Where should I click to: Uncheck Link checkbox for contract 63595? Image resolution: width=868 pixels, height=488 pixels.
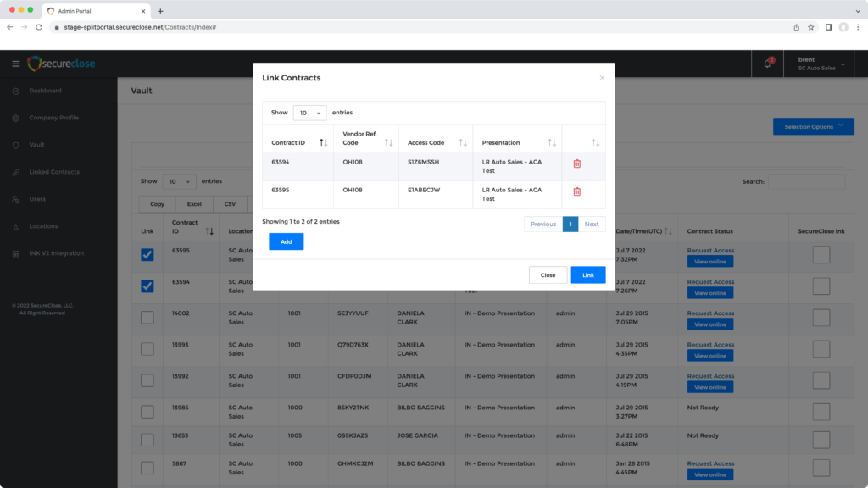click(x=147, y=255)
